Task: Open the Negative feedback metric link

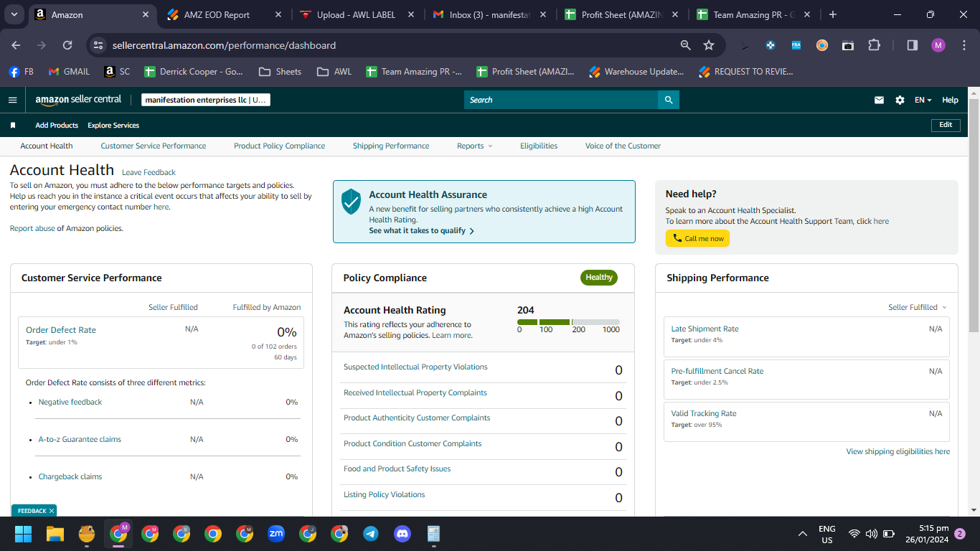Action: coord(70,402)
